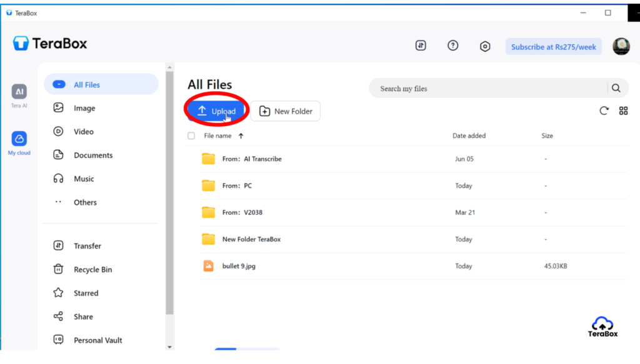Click the sidebar vertical scrollbar thumb
This screenshot has height=364, width=640.
click(x=169, y=193)
